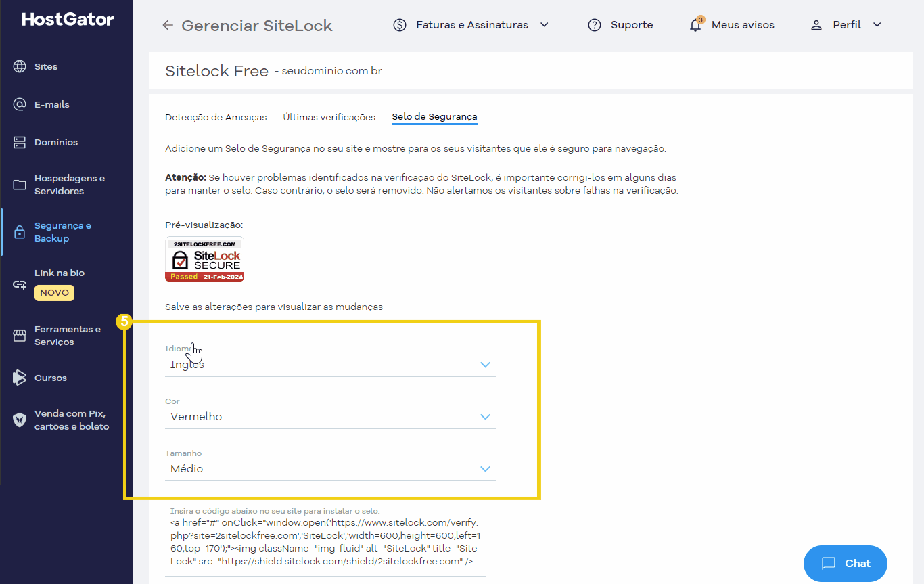Image resolution: width=924 pixels, height=584 pixels.
Task: Click the seal embed code text
Action: [x=325, y=542]
